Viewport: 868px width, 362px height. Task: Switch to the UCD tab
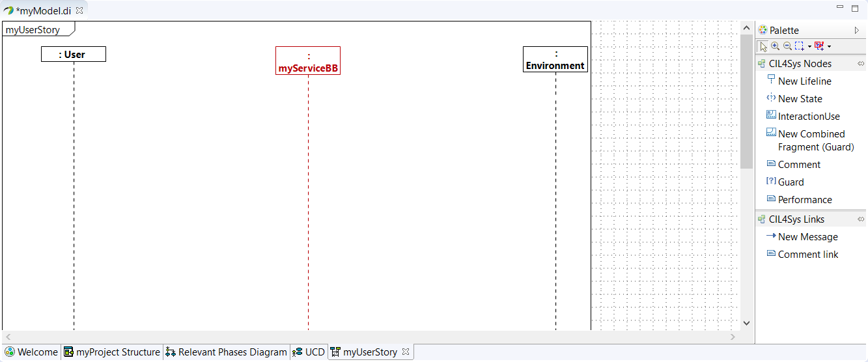click(309, 352)
